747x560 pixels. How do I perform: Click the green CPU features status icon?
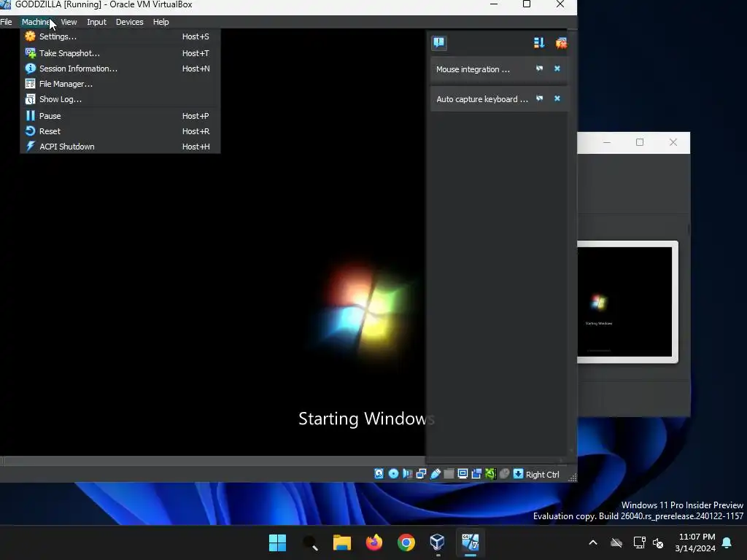(x=490, y=474)
